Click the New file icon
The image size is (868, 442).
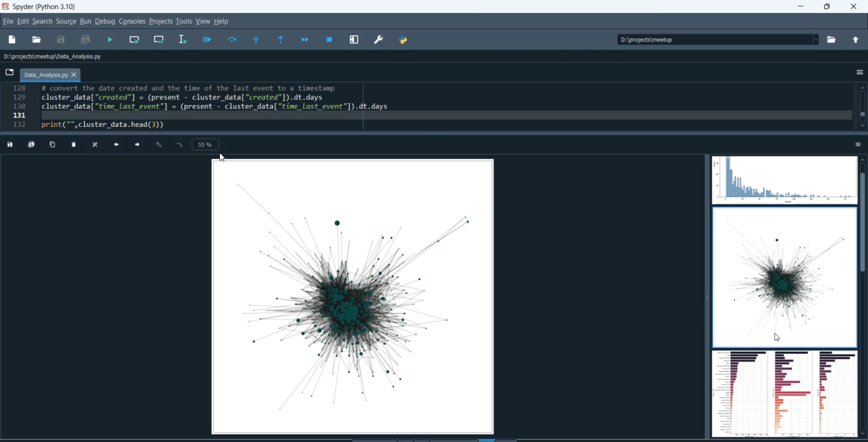coord(12,40)
